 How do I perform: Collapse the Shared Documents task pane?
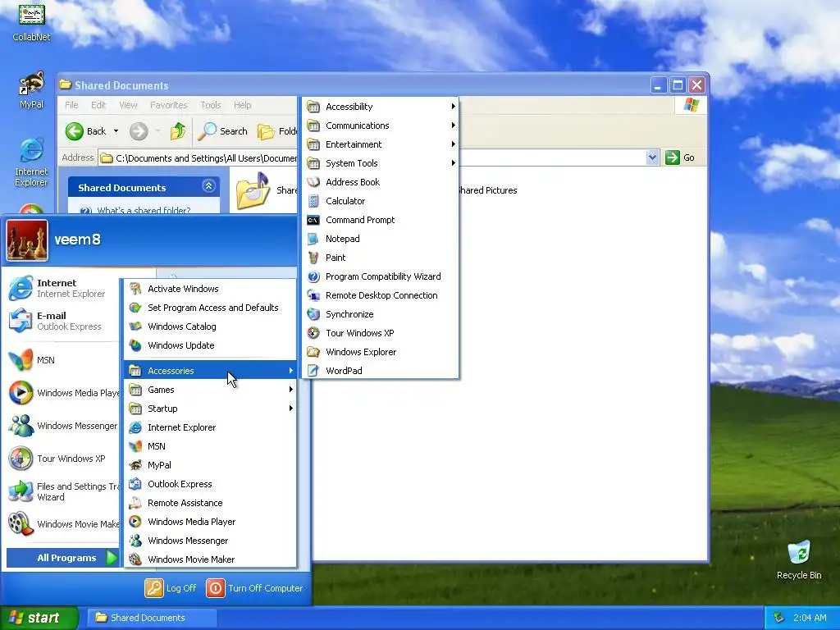pos(208,186)
